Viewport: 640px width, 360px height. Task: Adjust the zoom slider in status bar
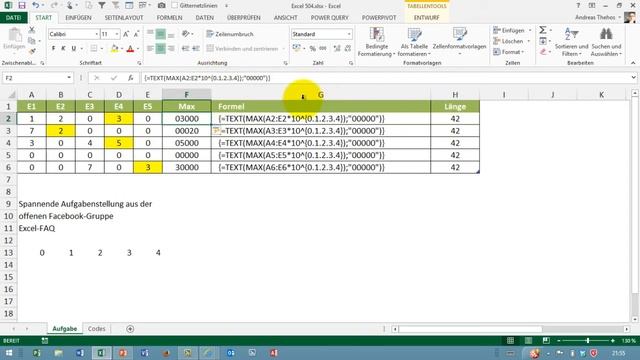tap(588, 341)
